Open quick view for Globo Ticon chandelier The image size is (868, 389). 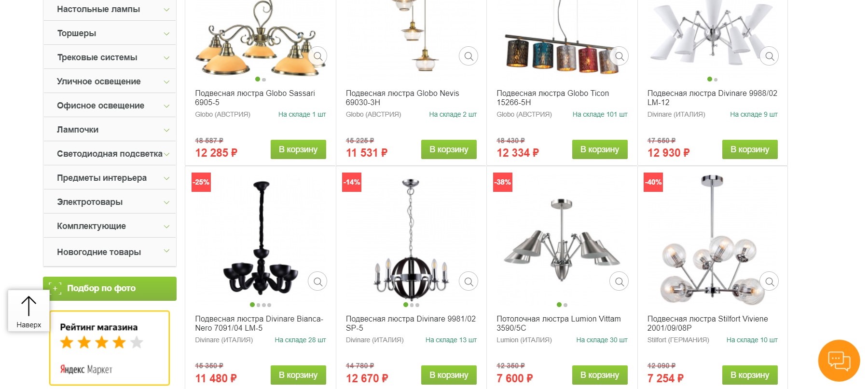(x=620, y=56)
